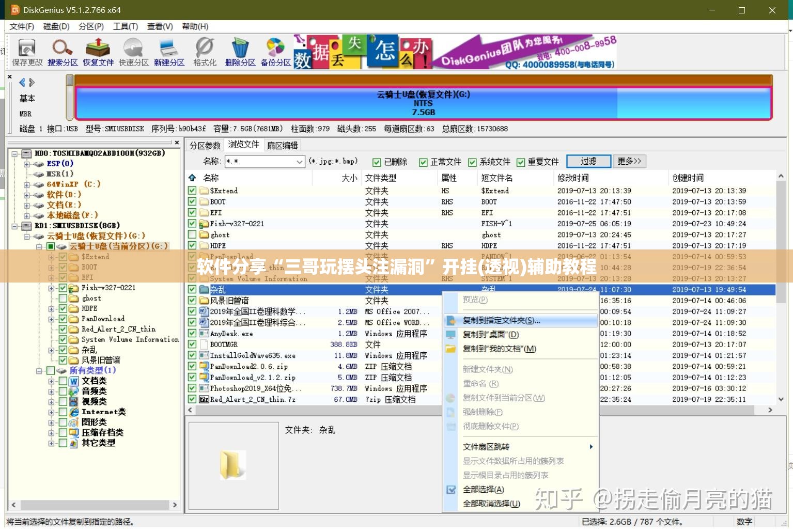Expand the 文档类 category node
The image size is (793, 532).
point(51,381)
